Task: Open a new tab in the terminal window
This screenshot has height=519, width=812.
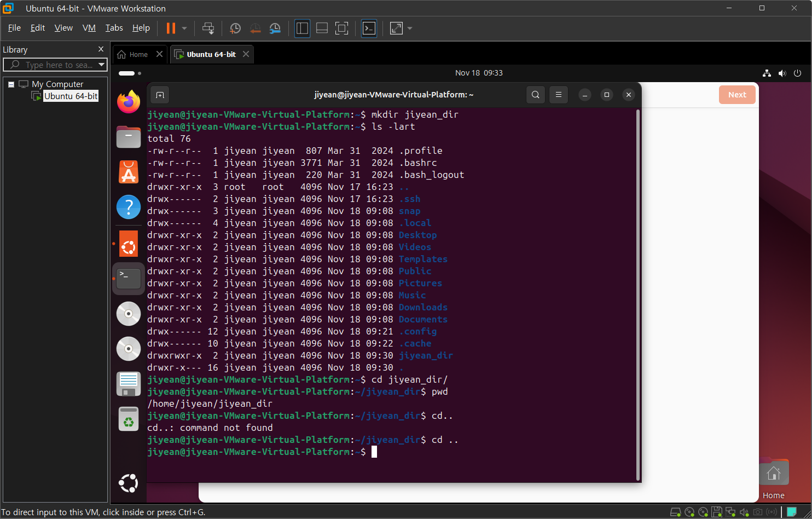Action: (x=160, y=95)
